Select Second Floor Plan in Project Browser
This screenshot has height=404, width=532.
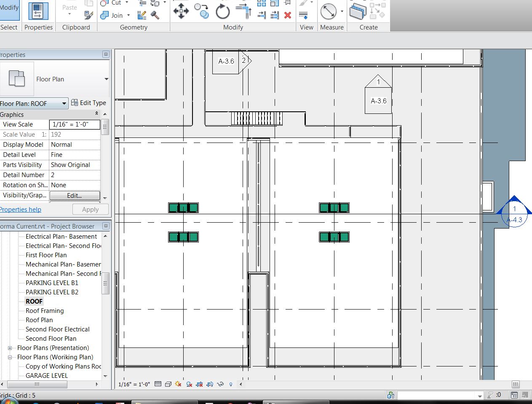[51, 339]
